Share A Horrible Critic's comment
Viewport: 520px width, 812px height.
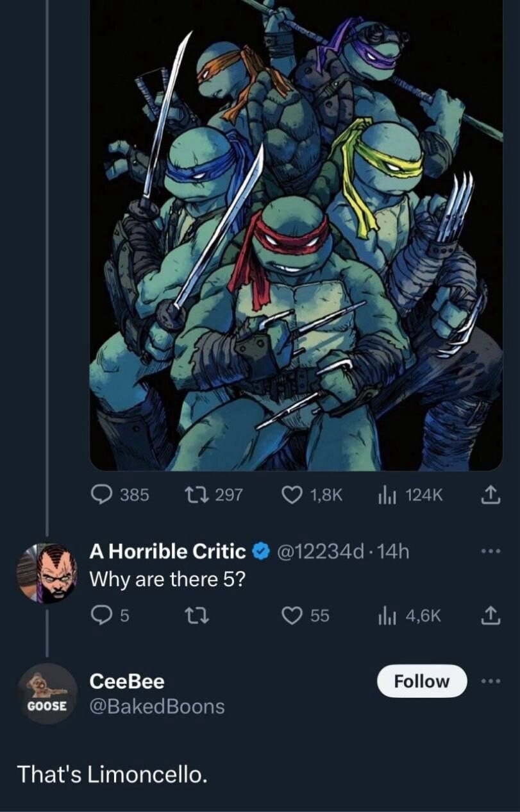pos(489,616)
